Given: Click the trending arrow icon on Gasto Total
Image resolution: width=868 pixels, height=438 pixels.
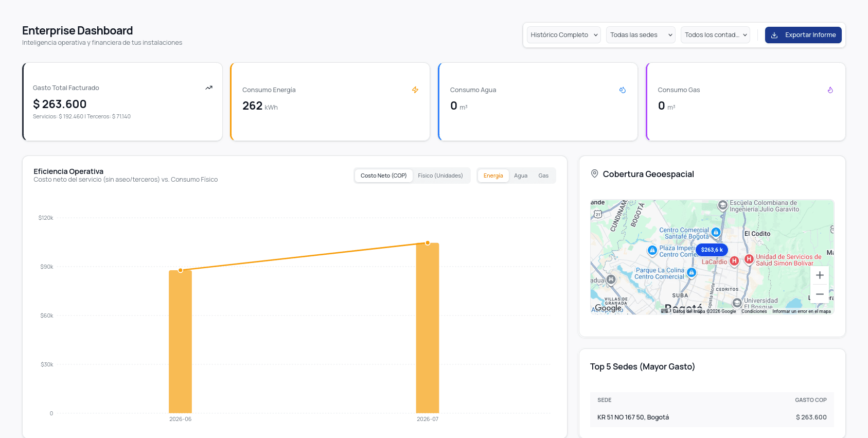Looking at the screenshot, I should click(x=209, y=88).
